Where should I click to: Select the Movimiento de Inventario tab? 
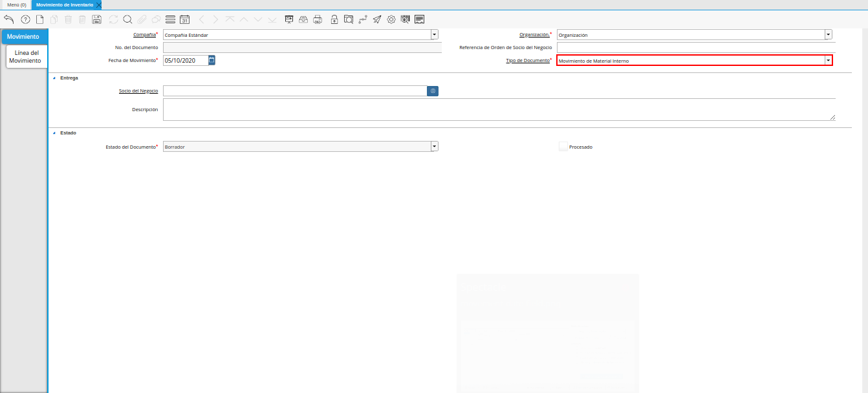tap(65, 5)
